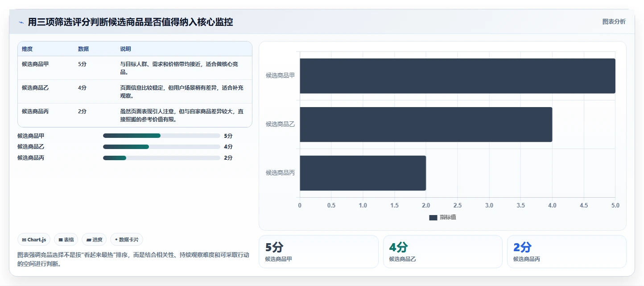The height and width of the screenshot is (286, 644).
Task: Click the 5分 value beside first progress bar
Action: 228,136
